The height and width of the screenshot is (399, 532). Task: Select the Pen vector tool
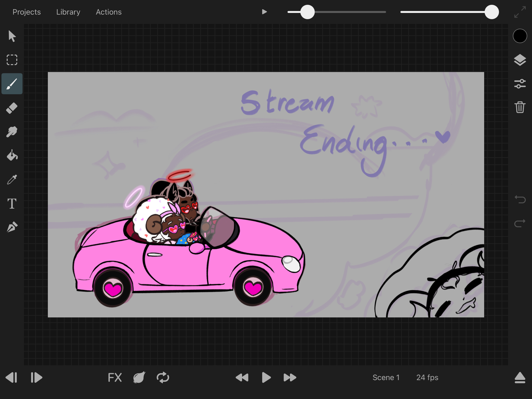coord(12,227)
